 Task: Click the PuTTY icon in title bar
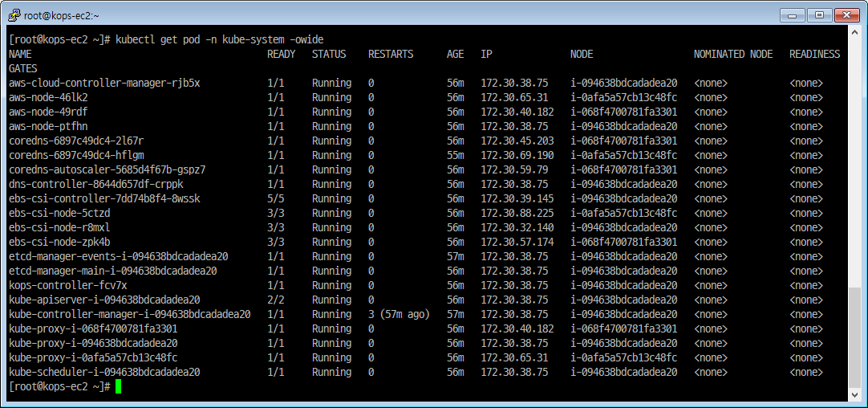coord(14,15)
